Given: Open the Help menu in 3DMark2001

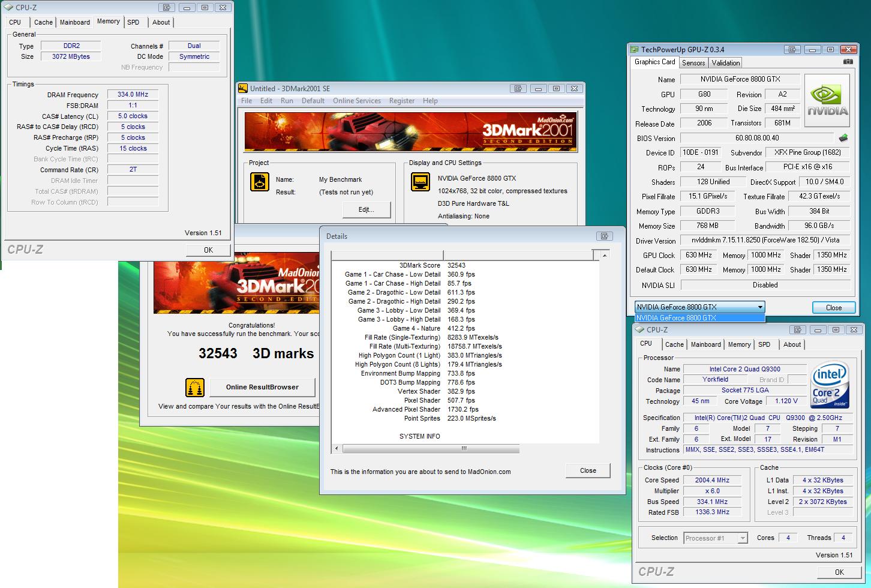Looking at the screenshot, I should pos(430,101).
